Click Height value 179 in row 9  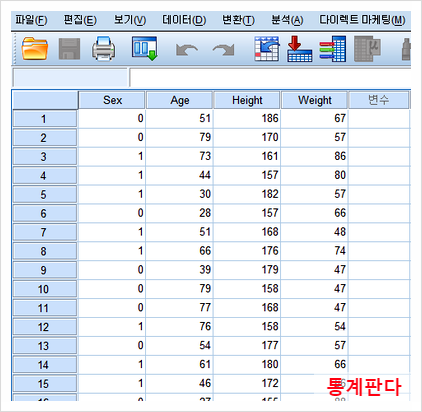click(247, 270)
